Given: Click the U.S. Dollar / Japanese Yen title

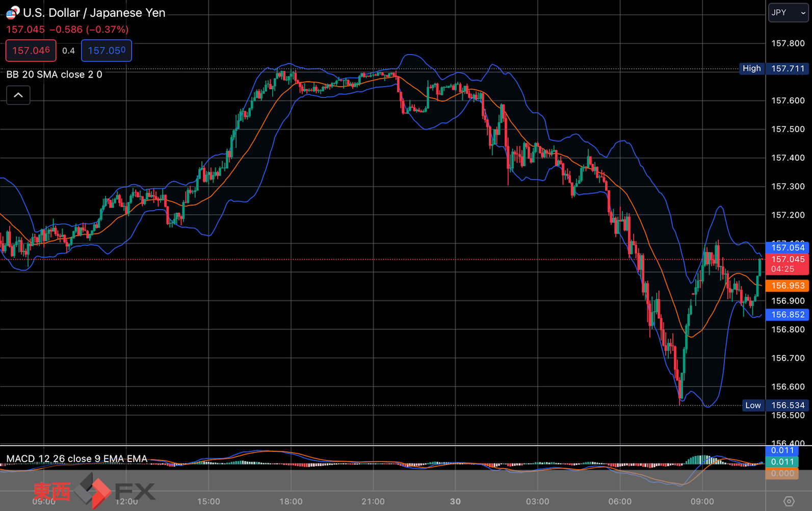Looking at the screenshot, I should tap(94, 13).
